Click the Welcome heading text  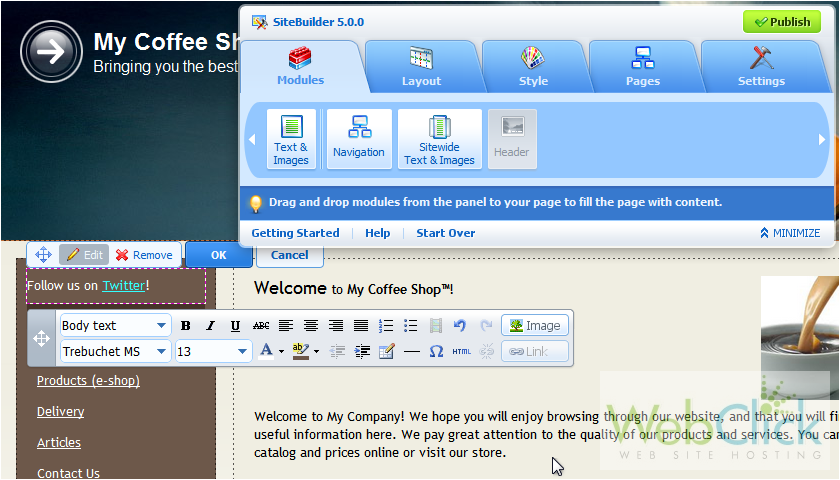[354, 288]
